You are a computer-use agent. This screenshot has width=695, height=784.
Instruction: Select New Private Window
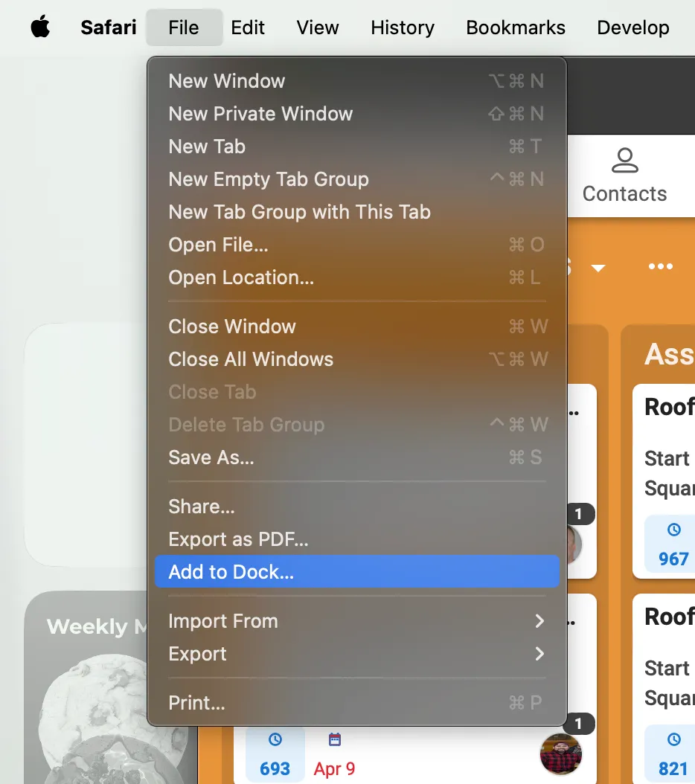click(357, 114)
